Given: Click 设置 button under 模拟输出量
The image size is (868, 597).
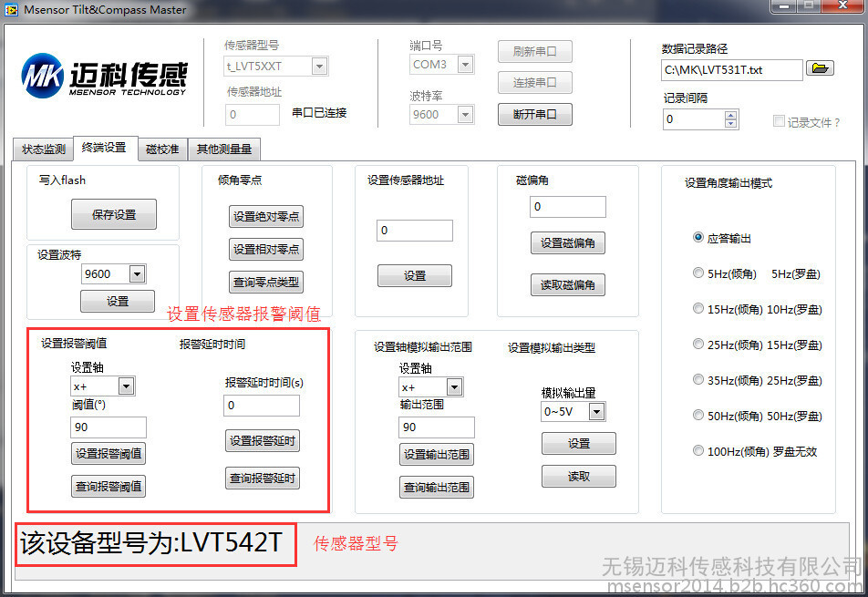Looking at the screenshot, I should point(579,443).
